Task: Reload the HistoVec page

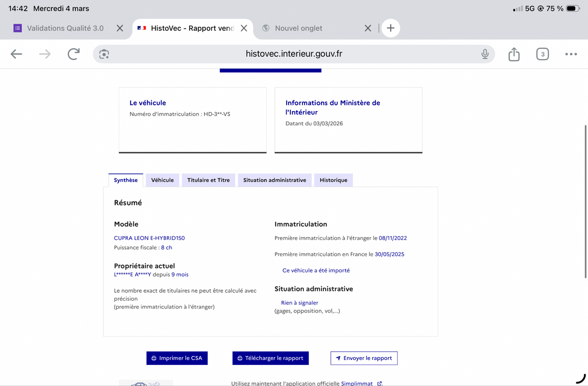Action: [73, 54]
